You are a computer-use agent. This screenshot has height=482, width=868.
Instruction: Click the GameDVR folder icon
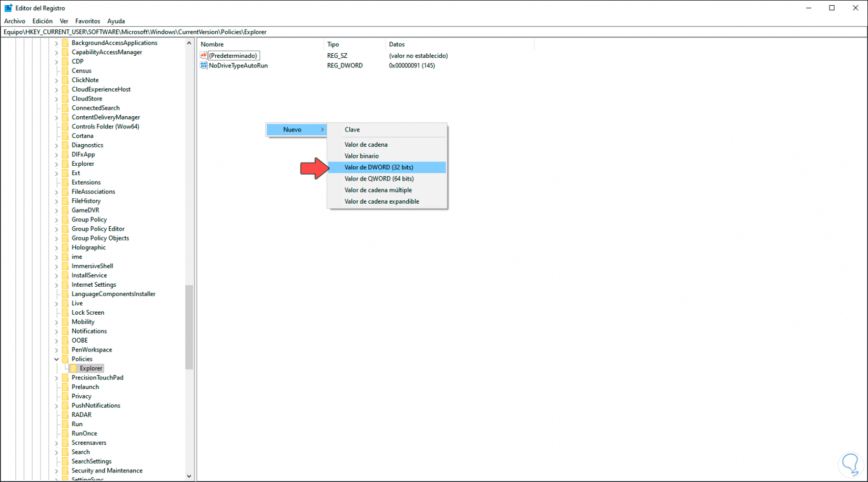tap(65, 210)
